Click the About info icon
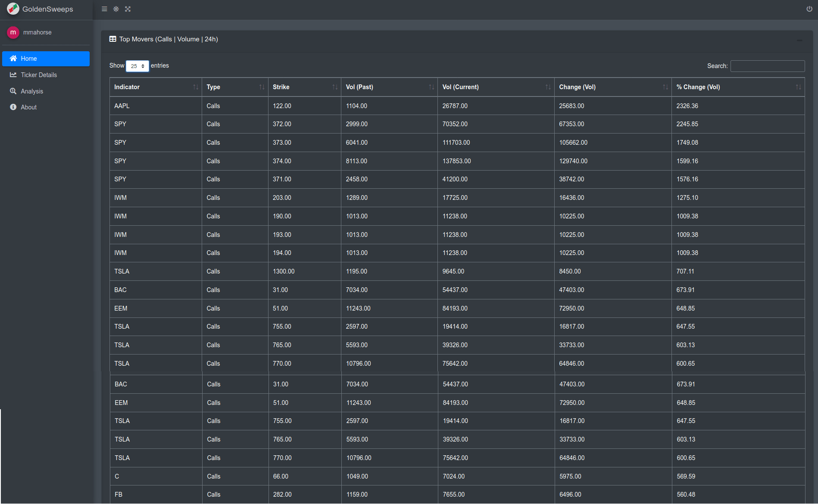818x504 pixels. coord(13,107)
